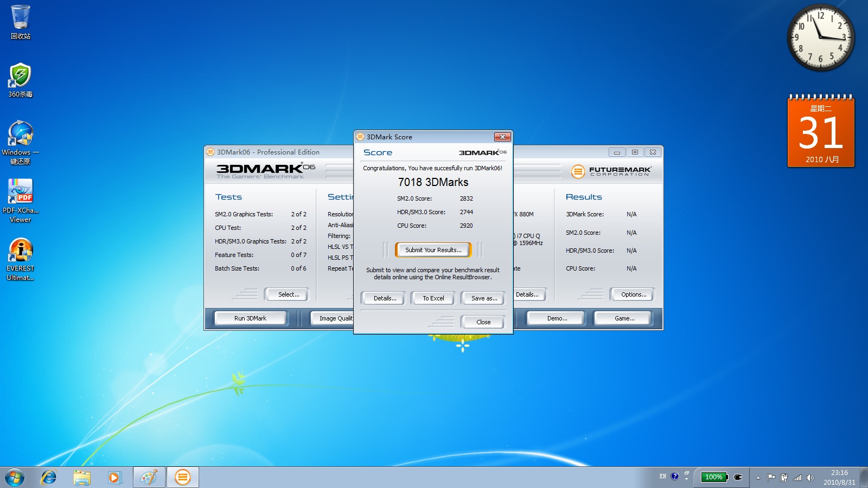Image resolution: width=868 pixels, height=488 pixels.
Task: Click the 3DMark06 logo in main window
Action: coord(265,171)
